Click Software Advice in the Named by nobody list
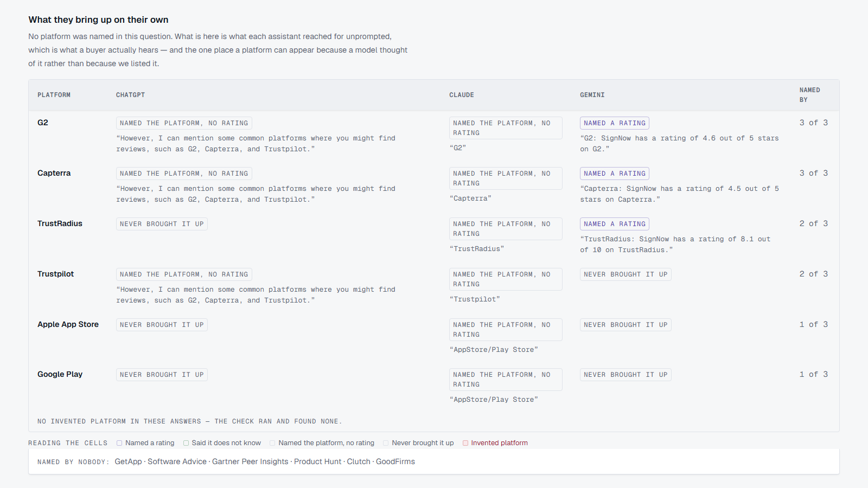 177,461
